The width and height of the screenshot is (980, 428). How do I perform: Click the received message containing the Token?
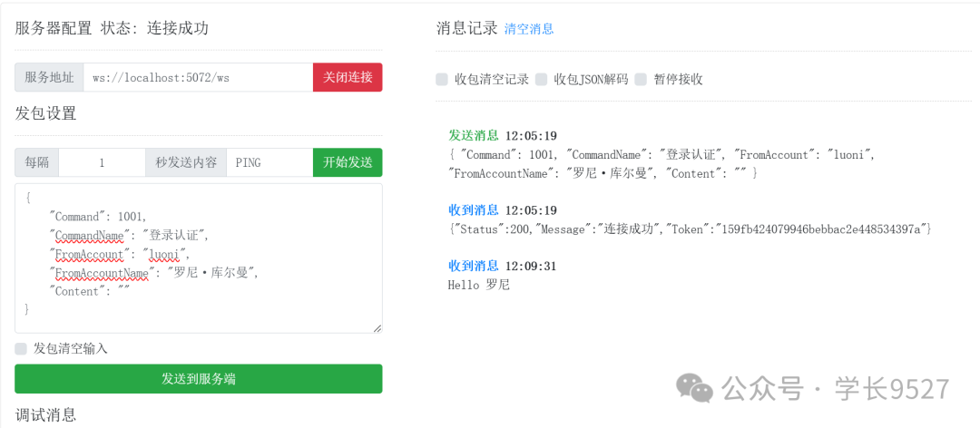coord(690,229)
